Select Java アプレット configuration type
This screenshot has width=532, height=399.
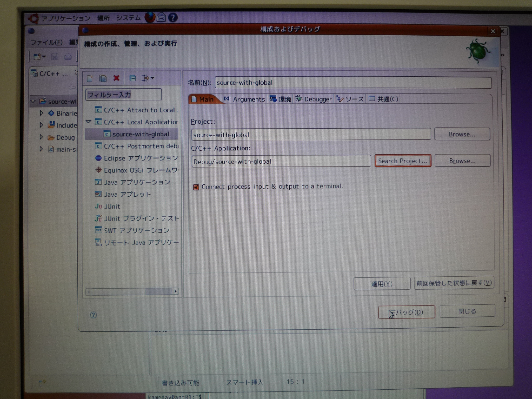(123, 194)
